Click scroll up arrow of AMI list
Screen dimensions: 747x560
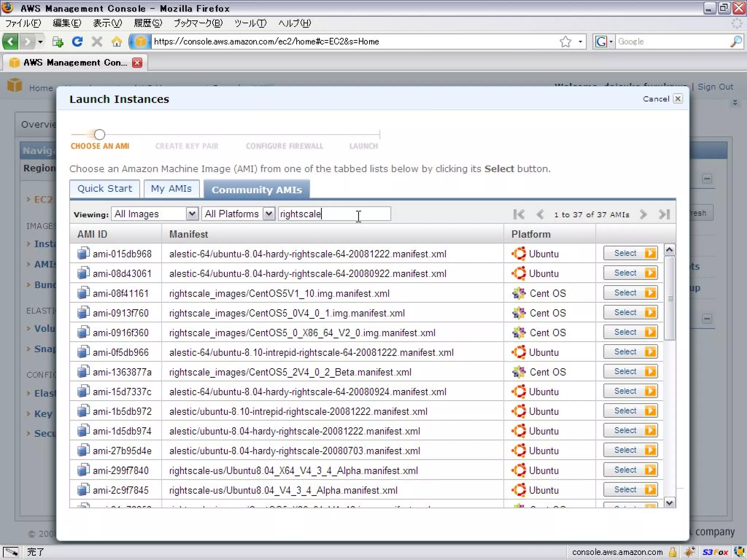tap(669, 250)
